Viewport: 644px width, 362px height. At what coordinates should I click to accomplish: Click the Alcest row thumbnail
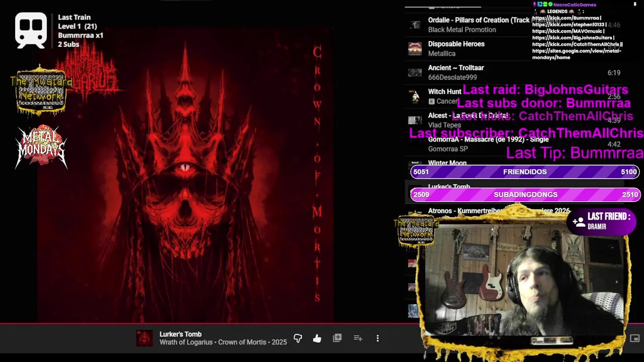click(415, 120)
